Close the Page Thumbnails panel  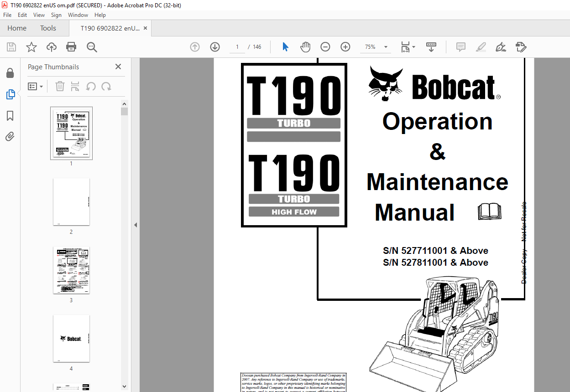[118, 67]
